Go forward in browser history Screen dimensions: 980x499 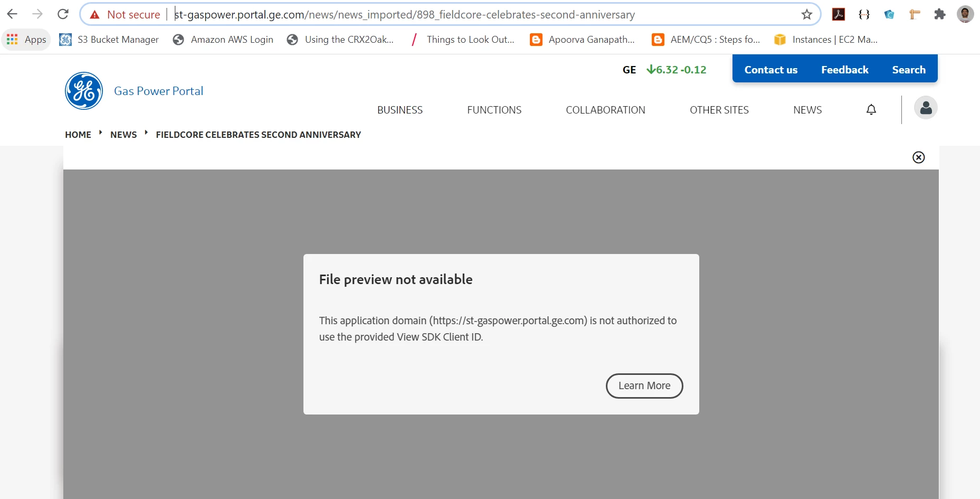tap(37, 14)
